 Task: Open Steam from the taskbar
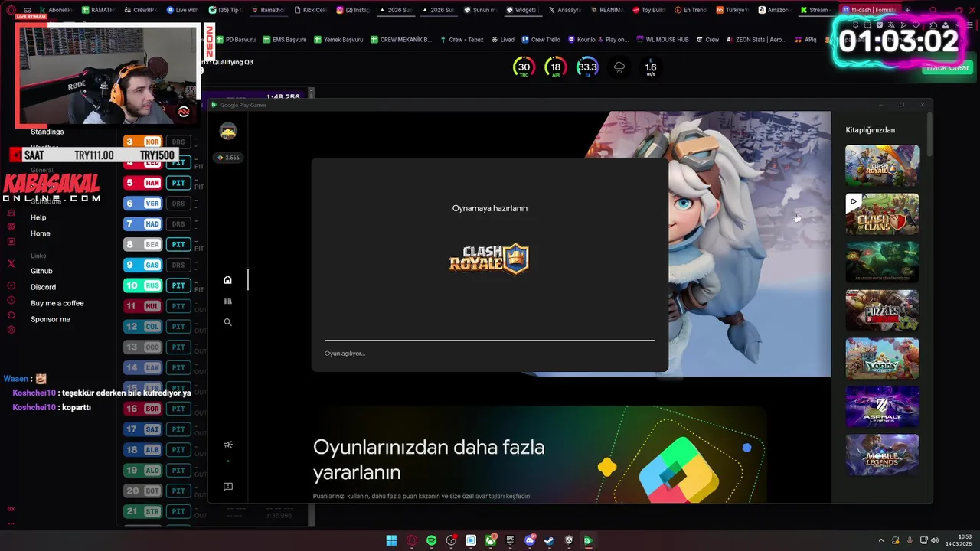pyautogui.click(x=549, y=540)
